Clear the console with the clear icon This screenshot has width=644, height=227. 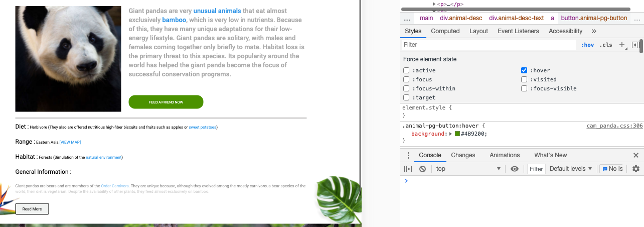point(422,169)
